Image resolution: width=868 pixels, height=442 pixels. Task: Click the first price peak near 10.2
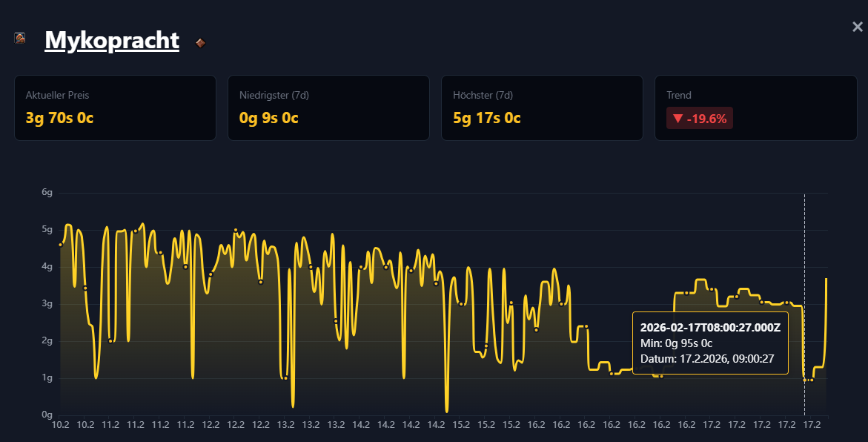click(x=67, y=223)
